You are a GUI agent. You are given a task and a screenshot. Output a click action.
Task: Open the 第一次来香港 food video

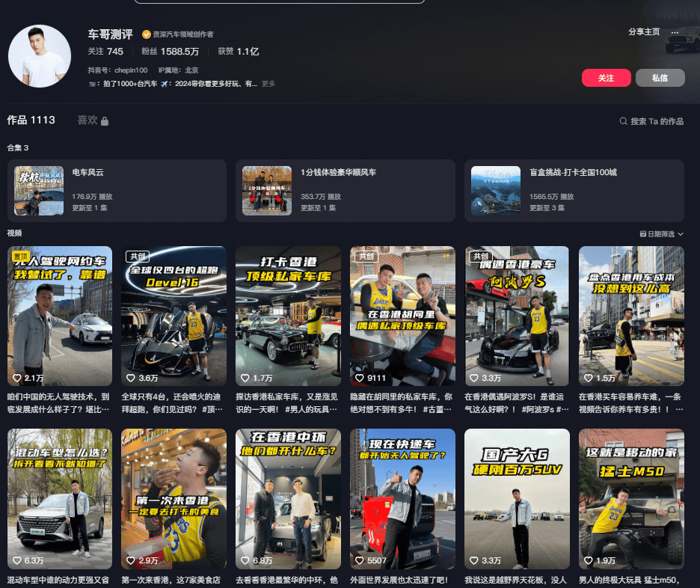(x=174, y=499)
